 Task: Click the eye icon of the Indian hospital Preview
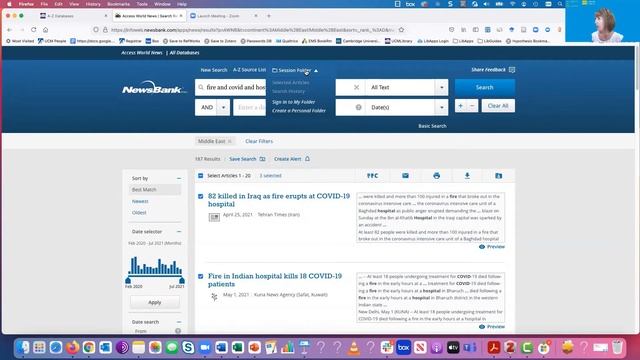pos(482,327)
